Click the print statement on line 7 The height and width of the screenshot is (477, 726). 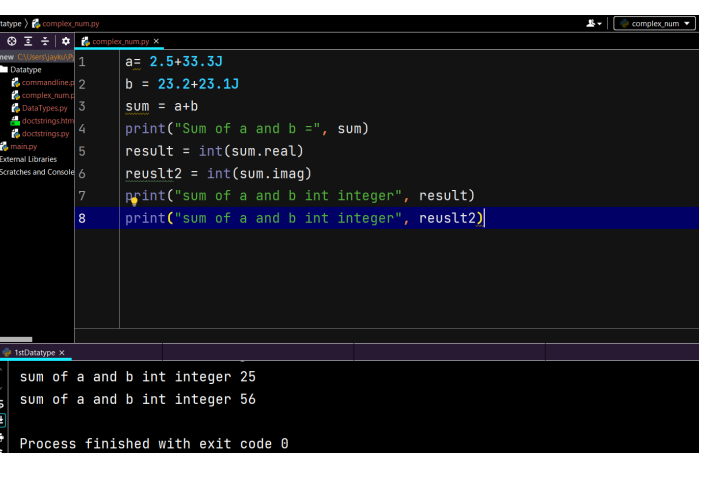tap(300, 196)
